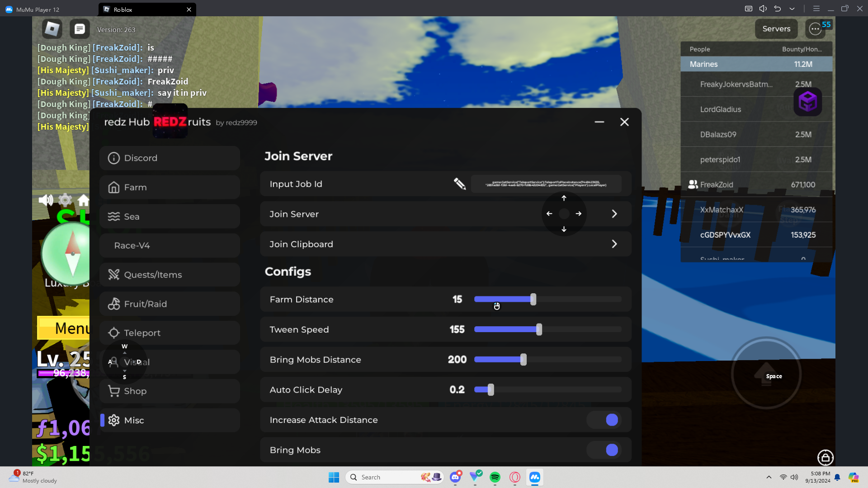Screen dimensions: 868x488
Task: Open the Discord tab in redz Hub
Action: click(x=170, y=158)
